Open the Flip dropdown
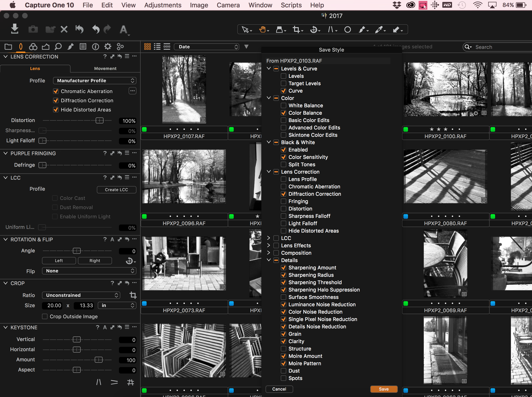This screenshot has height=397, width=532. pyautogui.click(x=89, y=271)
